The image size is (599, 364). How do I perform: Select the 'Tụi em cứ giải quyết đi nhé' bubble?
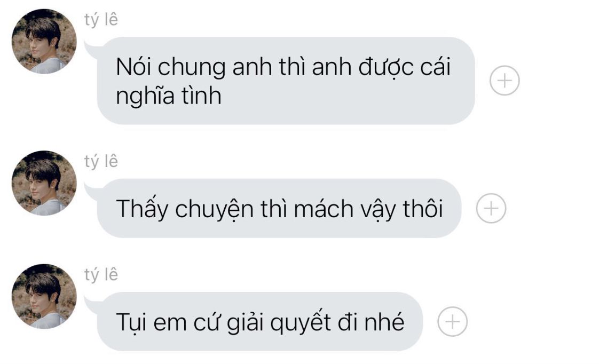260,322
